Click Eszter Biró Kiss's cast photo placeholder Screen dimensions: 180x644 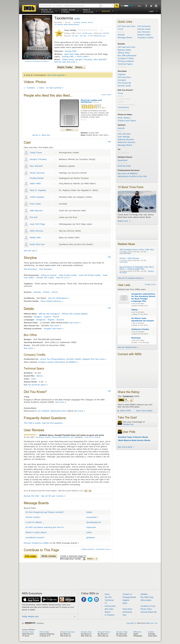tap(26, 244)
